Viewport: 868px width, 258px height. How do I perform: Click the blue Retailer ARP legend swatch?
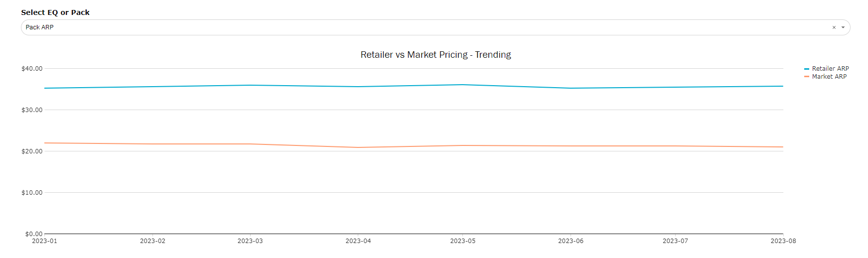pyautogui.click(x=807, y=69)
